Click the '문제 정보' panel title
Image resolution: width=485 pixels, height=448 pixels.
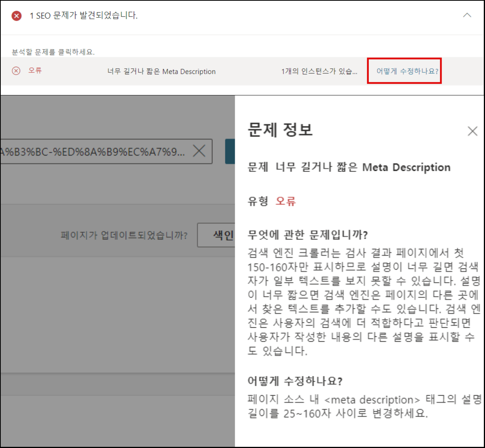[280, 130]
